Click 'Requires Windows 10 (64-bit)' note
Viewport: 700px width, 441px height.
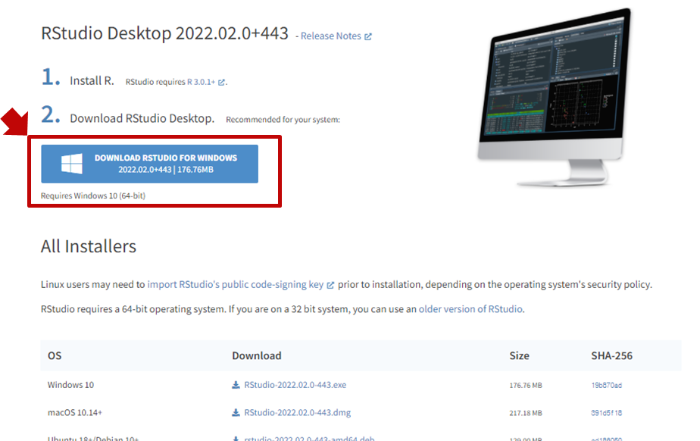93,196
